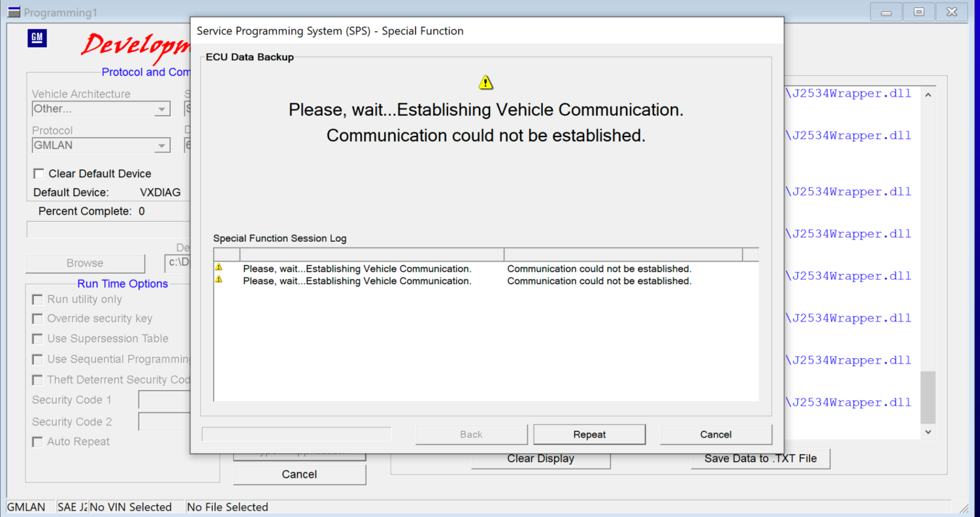The width and height of the screenshot is (980, 517).
Task: Click Save Data to .TXT File
Action: point(760,459)
